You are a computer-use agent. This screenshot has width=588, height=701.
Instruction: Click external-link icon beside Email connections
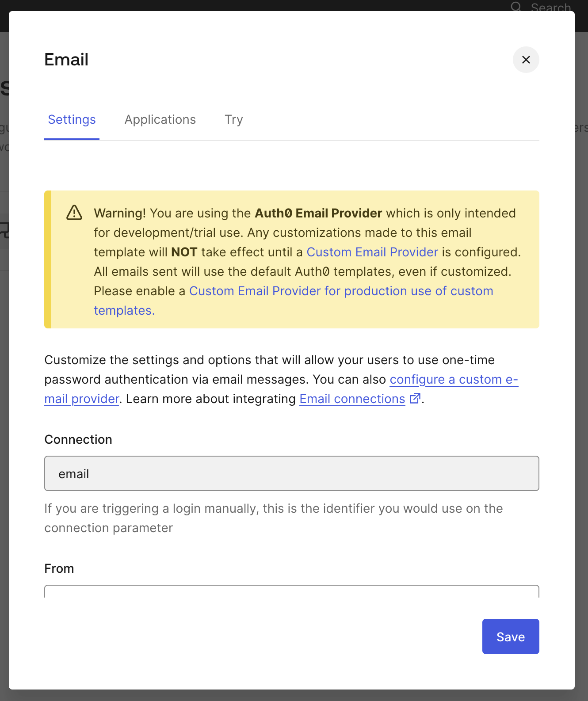coord(415,398)
